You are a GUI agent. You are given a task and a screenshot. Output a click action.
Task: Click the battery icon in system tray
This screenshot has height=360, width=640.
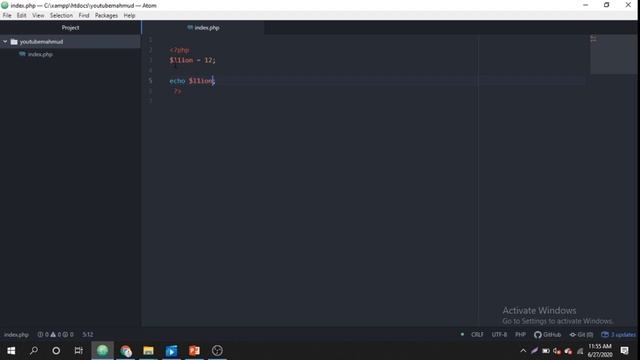546,351
